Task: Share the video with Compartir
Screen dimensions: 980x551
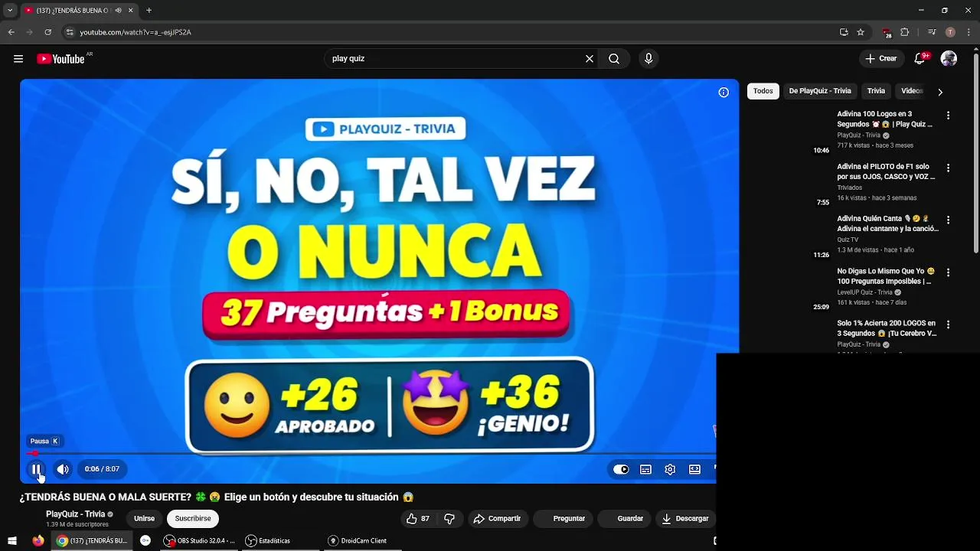Action: point(497,519)
